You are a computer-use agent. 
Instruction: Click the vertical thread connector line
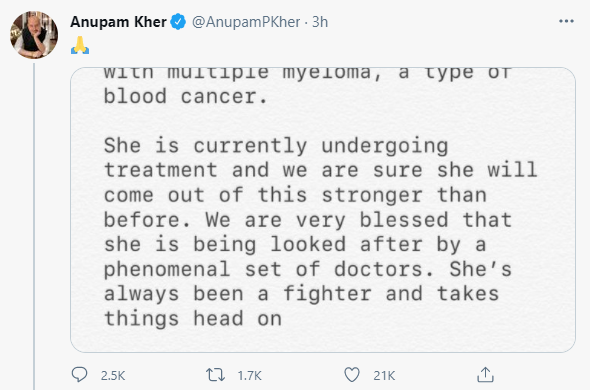34,226
